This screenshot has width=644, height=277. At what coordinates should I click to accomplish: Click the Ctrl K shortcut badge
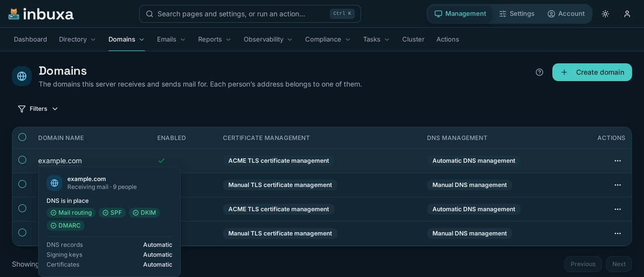pyautogui.click(x=342, y=14)
